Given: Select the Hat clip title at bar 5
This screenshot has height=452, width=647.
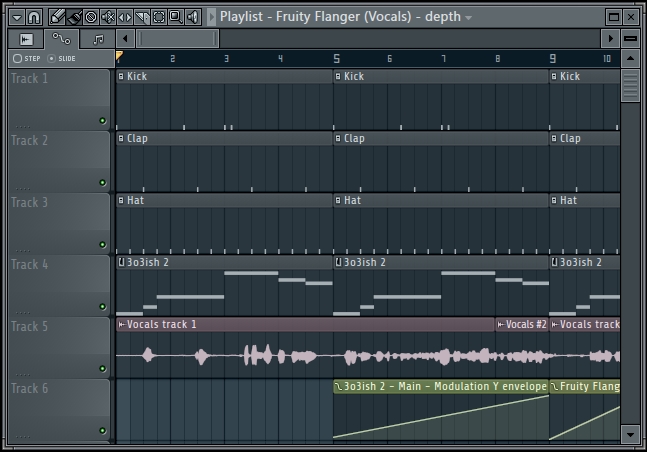Looking at the screenshot, I should [352, 200].
